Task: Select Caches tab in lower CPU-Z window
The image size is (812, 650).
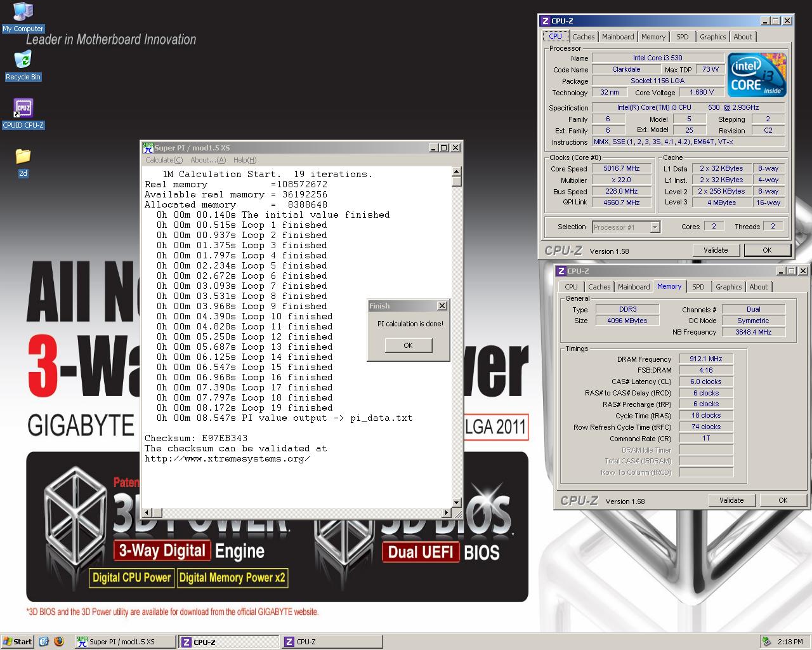Action: tap(599, 287)
